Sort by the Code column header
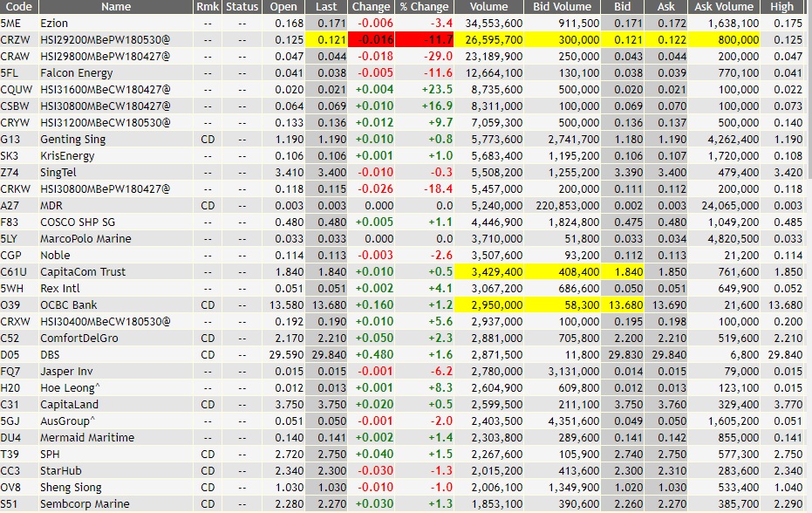812x513 pixels. click(19, 7)
